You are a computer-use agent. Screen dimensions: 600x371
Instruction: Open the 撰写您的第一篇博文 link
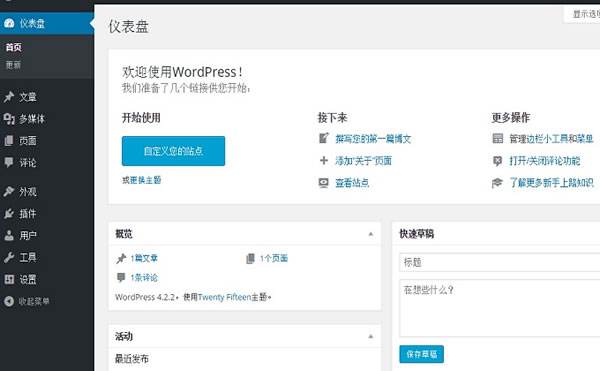tap(373, 138)
